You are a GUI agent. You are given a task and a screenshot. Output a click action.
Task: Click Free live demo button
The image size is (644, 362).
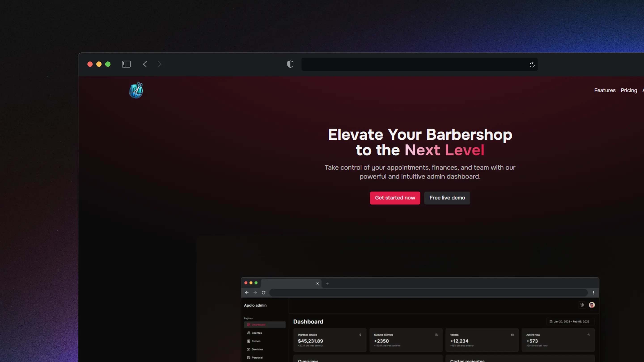(447, 198)
